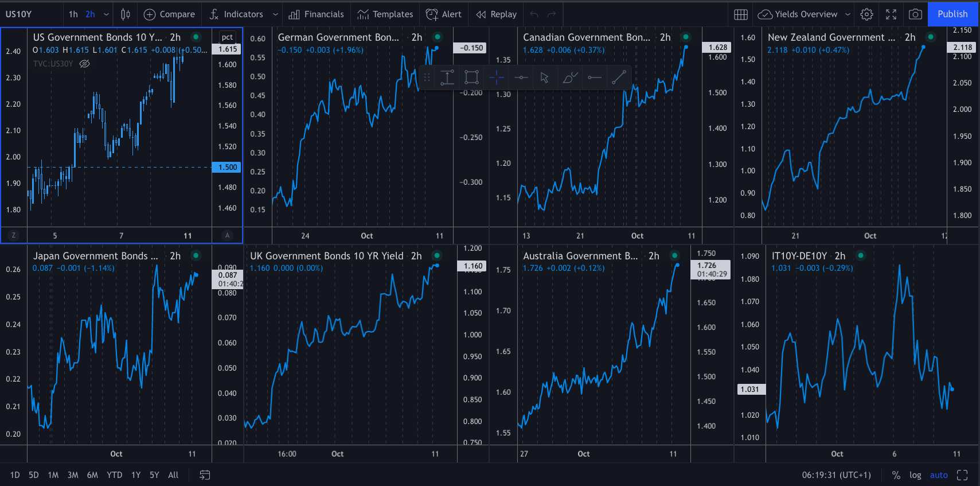Click the IT10Y-DE10Y chart title

point(799,256)
